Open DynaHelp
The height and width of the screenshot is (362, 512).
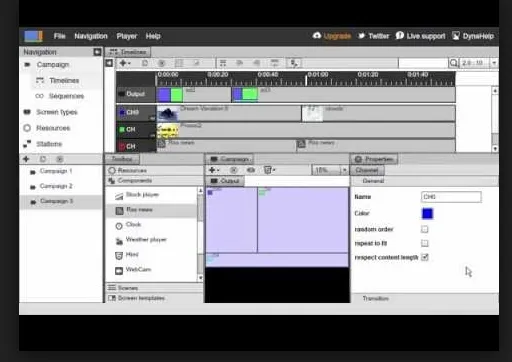(473, 36)
